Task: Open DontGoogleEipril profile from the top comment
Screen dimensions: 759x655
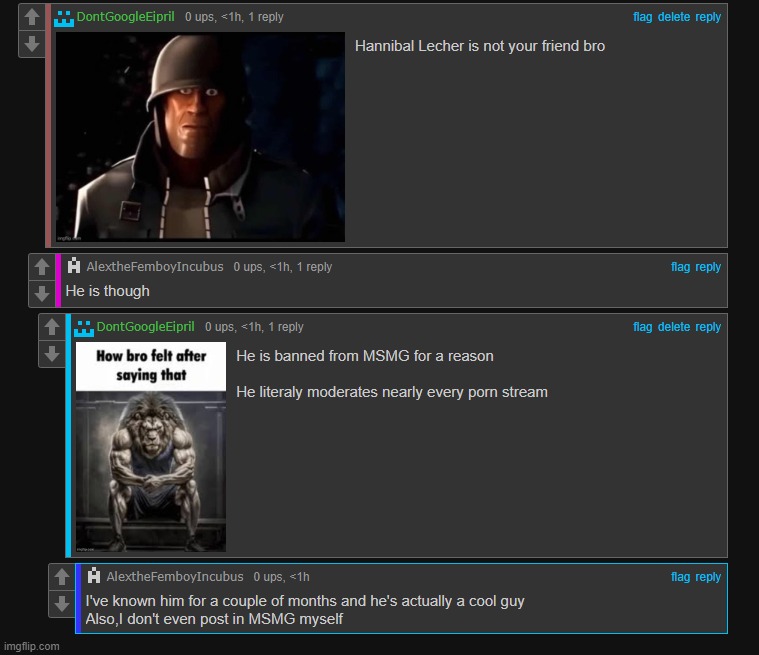Action: point(125,17)
